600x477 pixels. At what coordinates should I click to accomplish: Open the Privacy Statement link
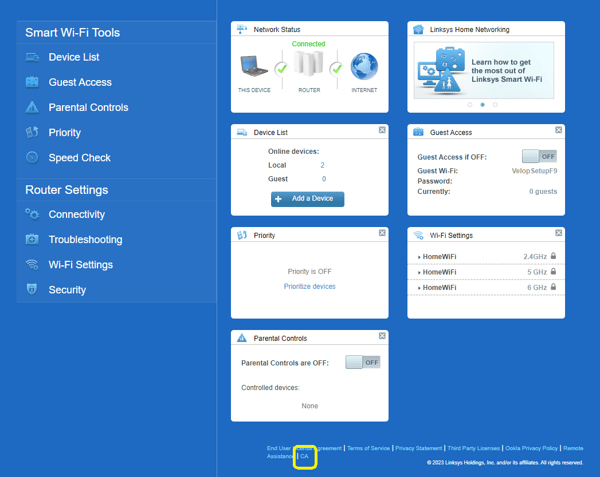pos(419,448)
